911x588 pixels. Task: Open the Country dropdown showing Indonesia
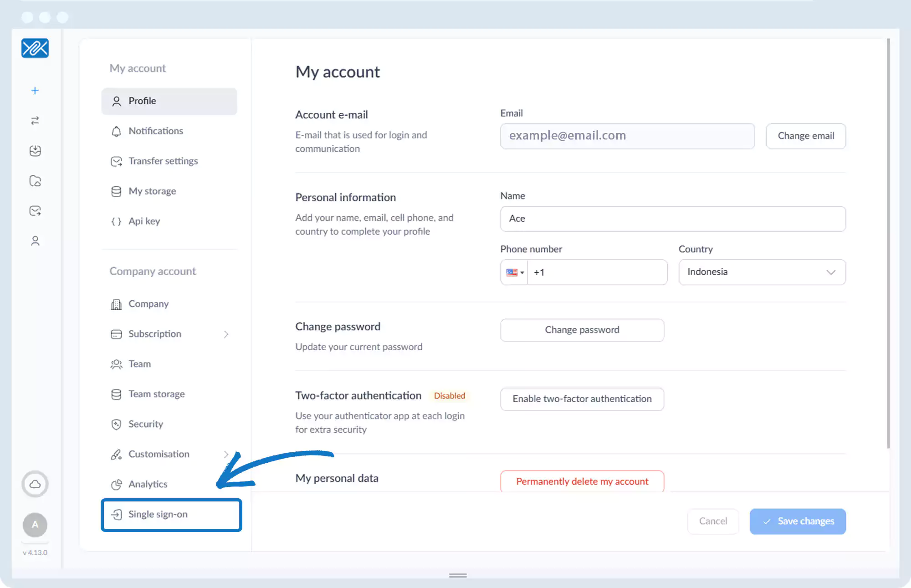point(762,272)
